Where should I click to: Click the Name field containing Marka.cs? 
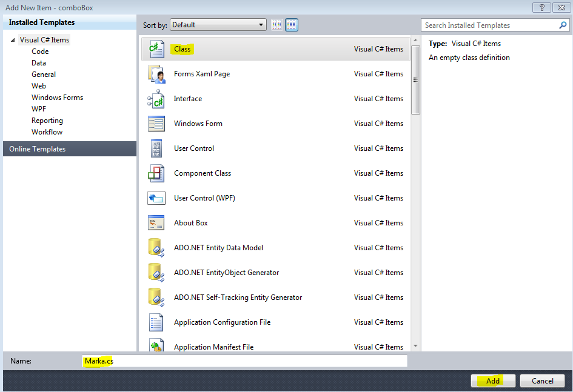[x=244, y=361]
